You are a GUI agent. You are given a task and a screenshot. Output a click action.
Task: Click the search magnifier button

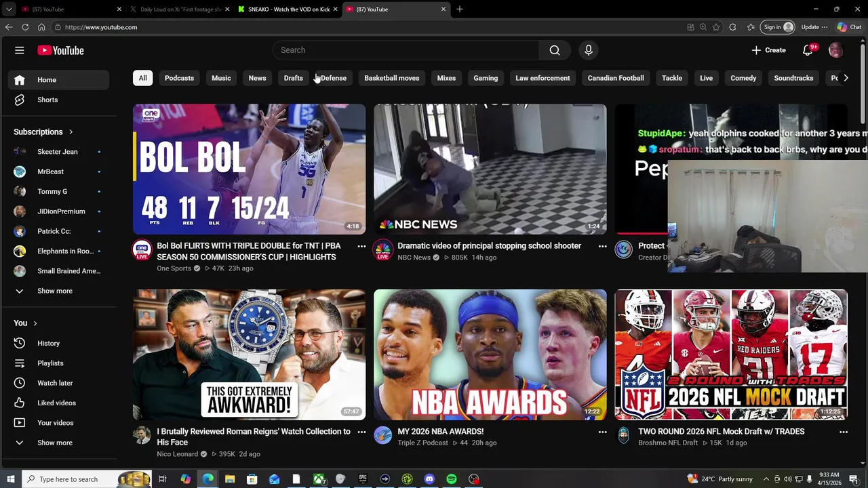point(555,50)
